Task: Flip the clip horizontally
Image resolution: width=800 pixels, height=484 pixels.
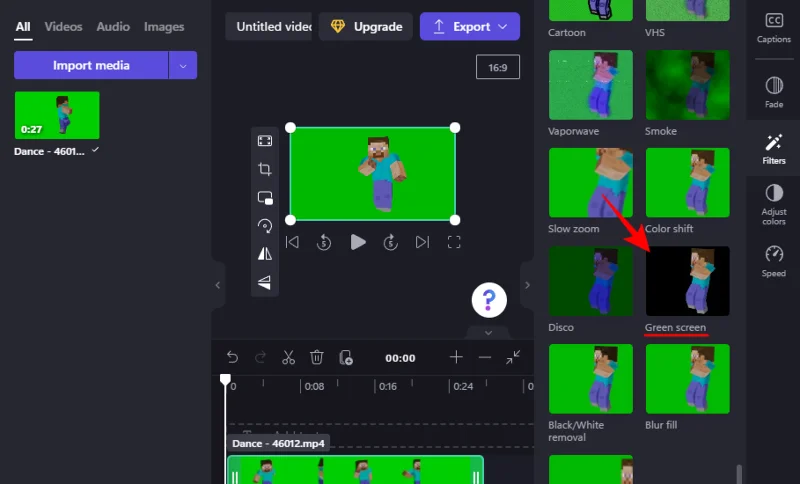Action: click(265, 253)
